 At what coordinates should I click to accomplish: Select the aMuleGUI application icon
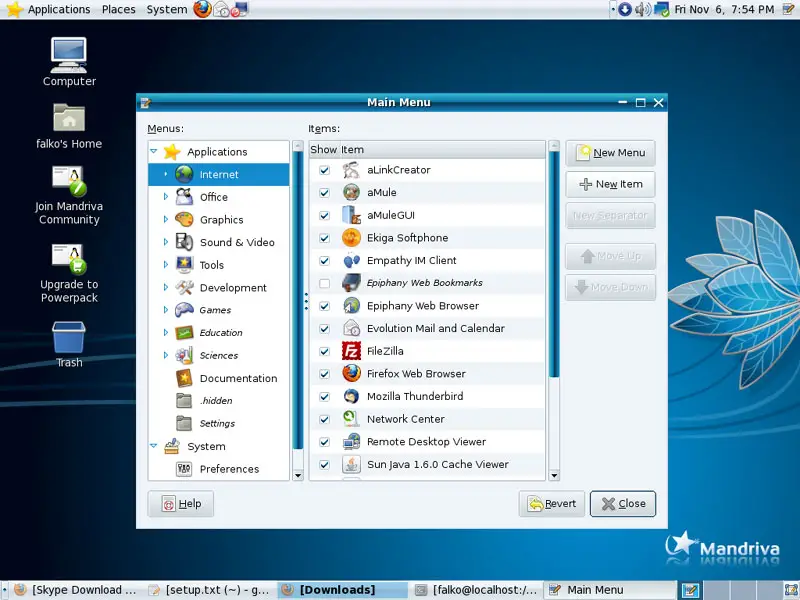click(x=351, y=215)
